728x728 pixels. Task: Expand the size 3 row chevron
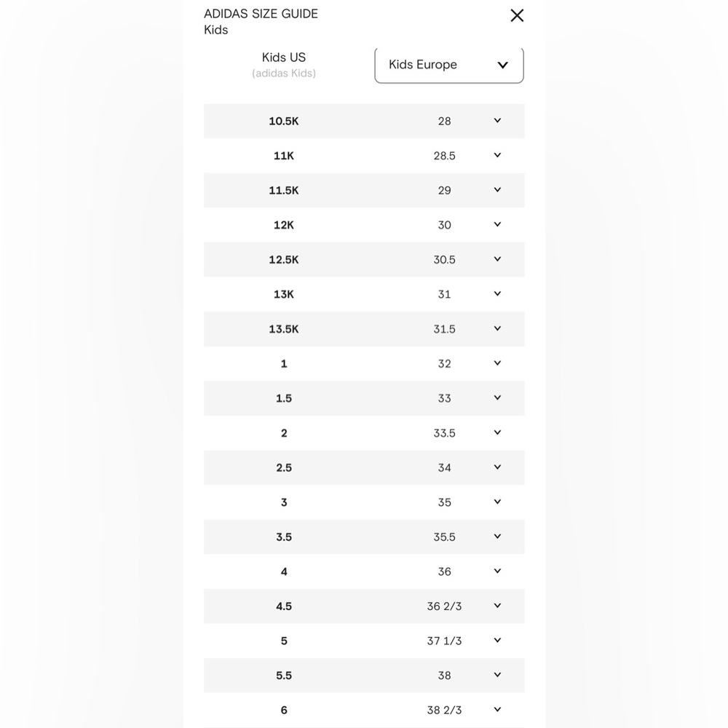[497, 502]
